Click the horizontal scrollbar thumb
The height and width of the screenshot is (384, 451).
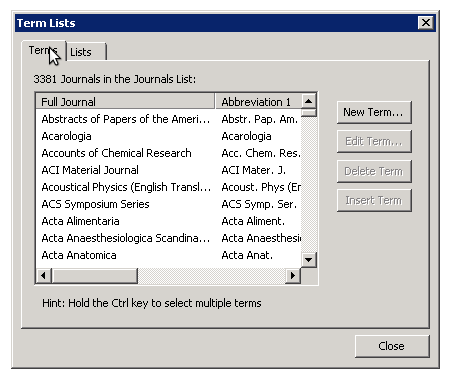click(x=95, y=276)
